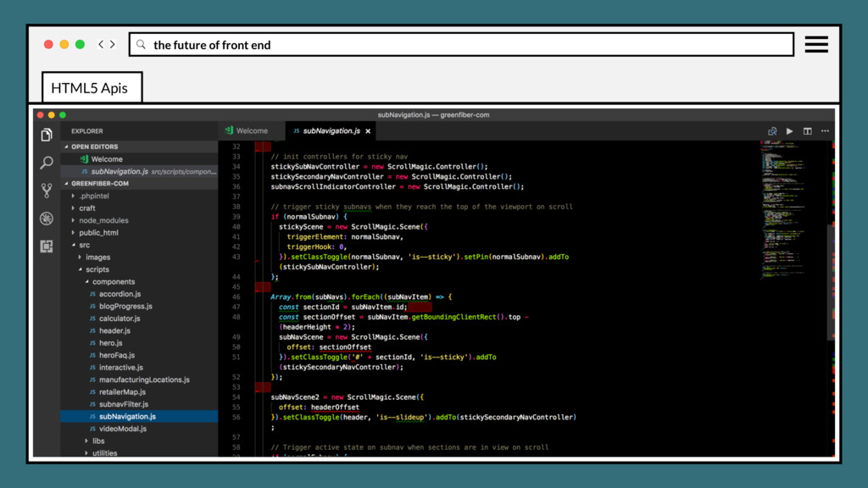Close the subNavigation.js editor tab
This screenshot has width=868, height=488.
368,131
